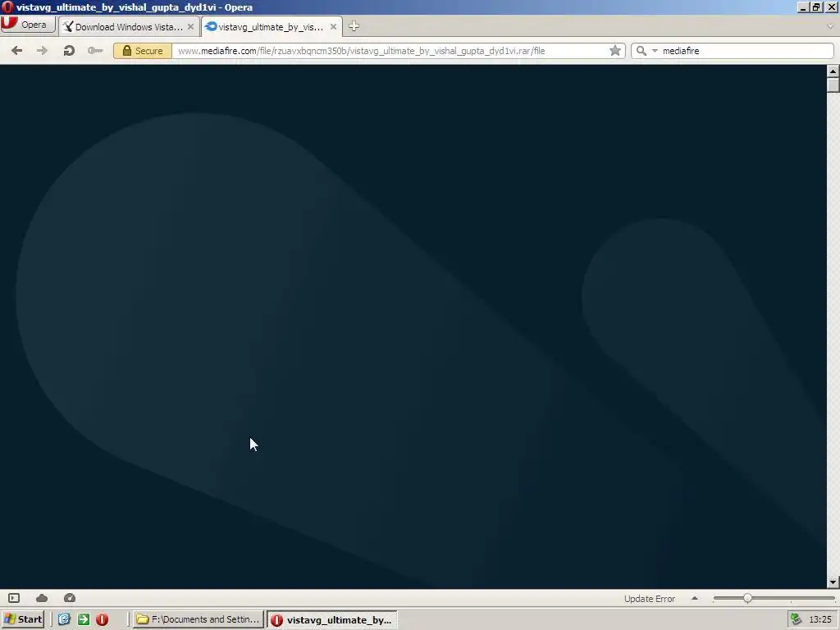Open the password manager wand key
The width and height of the screenshot is (840, 630).
click(95, 50)
